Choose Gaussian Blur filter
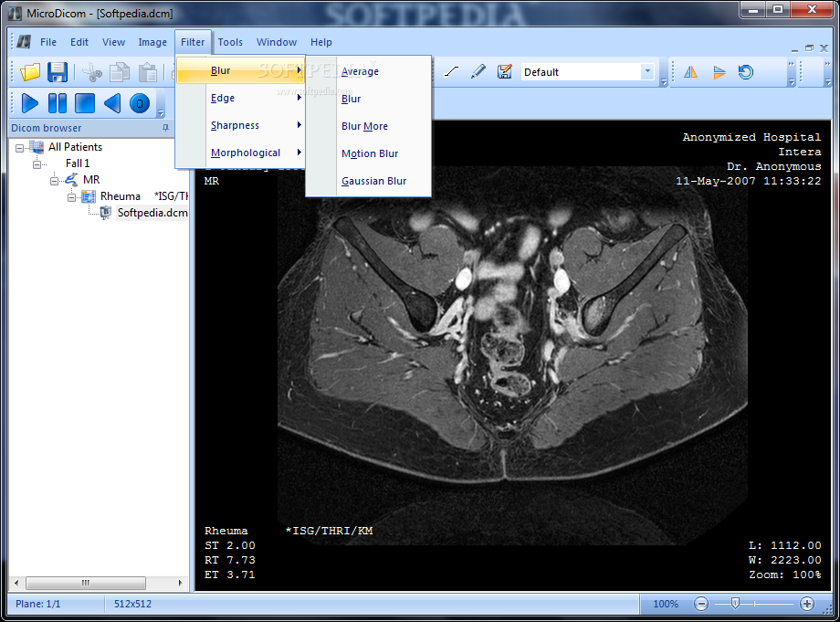The image size is (840, 622). coord(369,181)
